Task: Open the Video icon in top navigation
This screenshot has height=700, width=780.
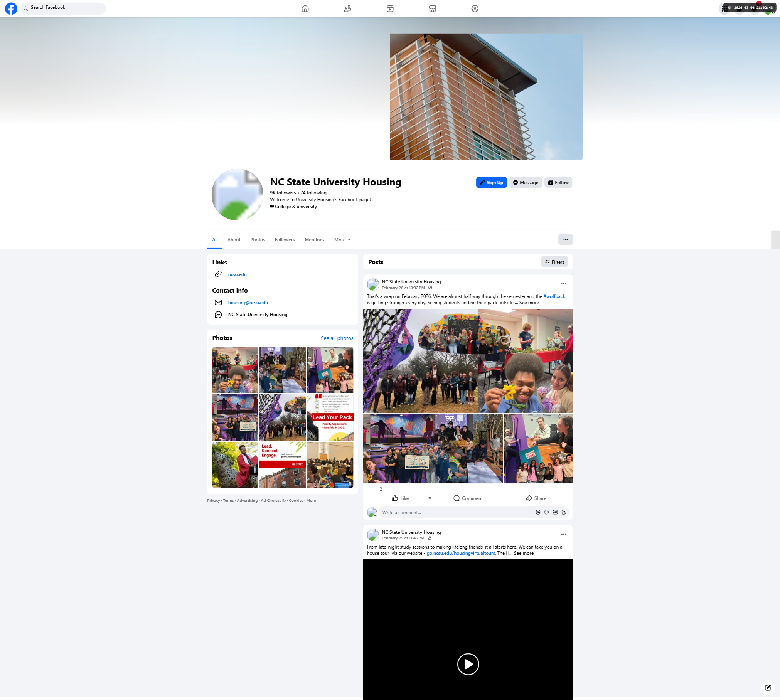Action: [390, 8]
